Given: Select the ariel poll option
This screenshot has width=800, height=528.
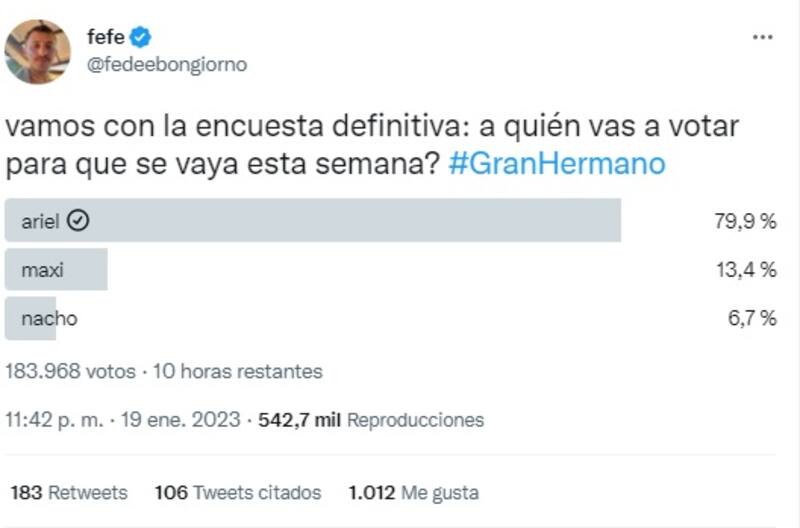Looking at the screenshot, I should tap(312, 221).
